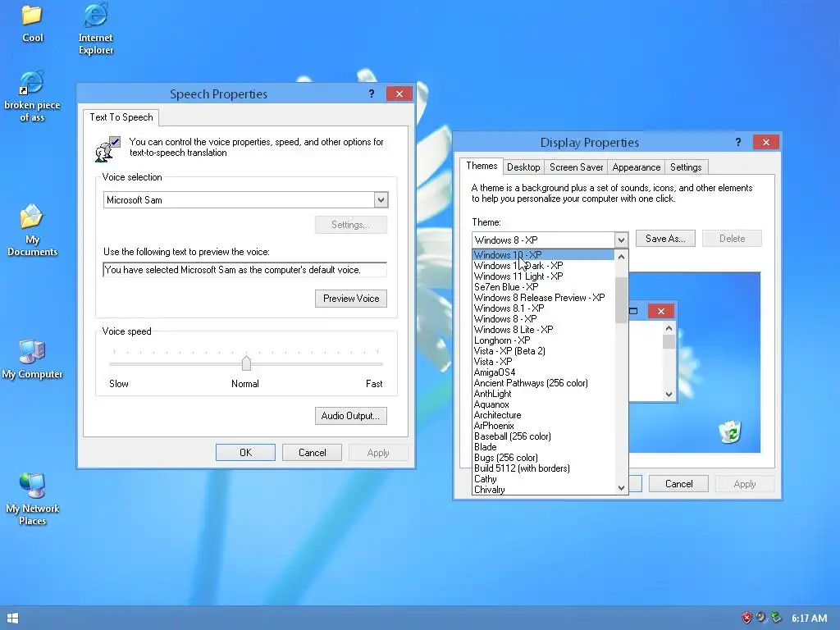
Task: Switch to the Text To Speech tab
Action: tap(121, 117)
